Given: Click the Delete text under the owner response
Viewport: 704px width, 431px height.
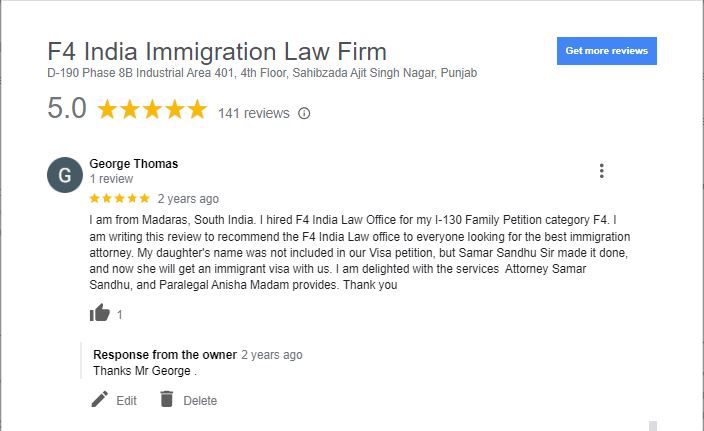Looking at the screenshot, I should click(200, 400).
